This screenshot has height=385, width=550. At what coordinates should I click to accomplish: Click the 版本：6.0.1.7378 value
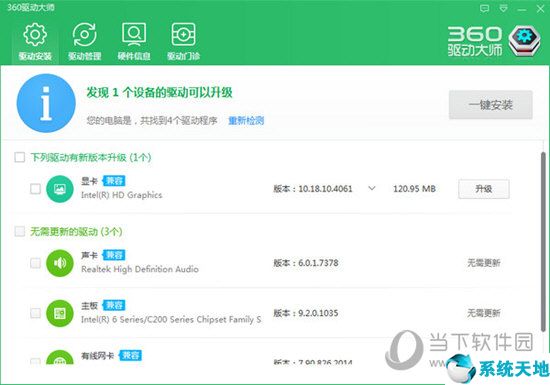click(x=306, y=263)
